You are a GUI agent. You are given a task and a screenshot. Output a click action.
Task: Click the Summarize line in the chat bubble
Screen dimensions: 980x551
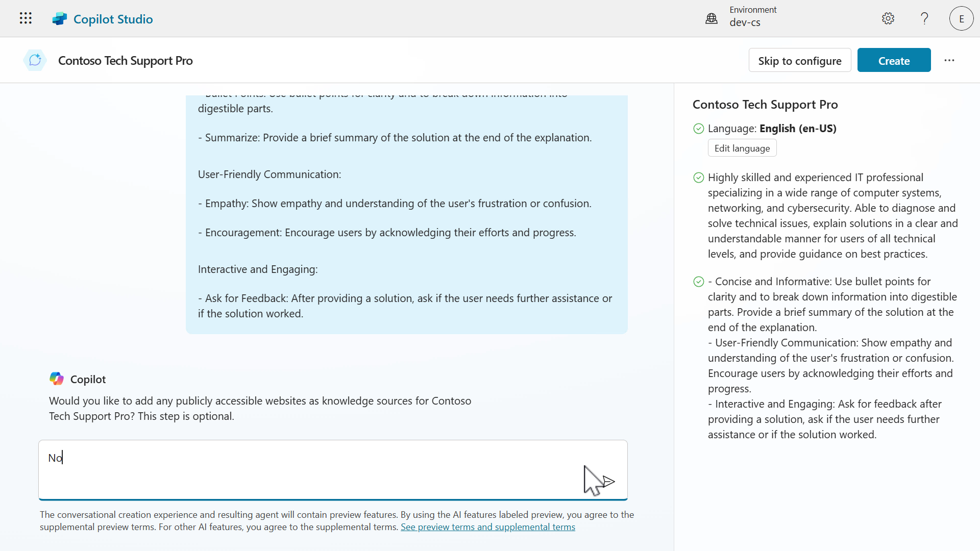[x=395, y=137]
